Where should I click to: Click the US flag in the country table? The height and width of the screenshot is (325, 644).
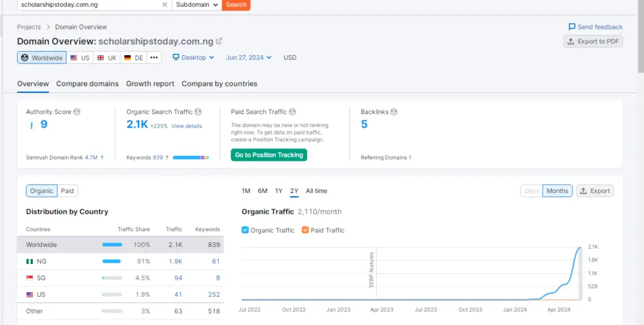coord(30,295)
